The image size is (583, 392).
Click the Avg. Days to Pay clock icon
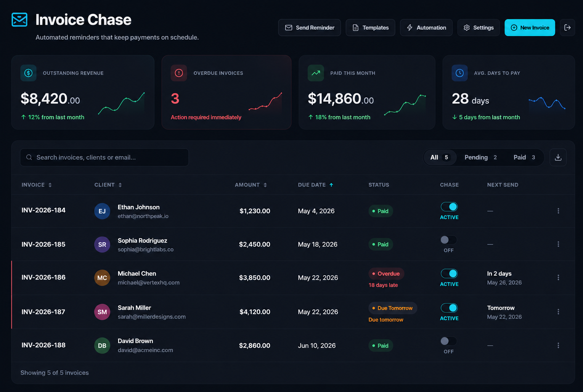(x=459, y=73)
